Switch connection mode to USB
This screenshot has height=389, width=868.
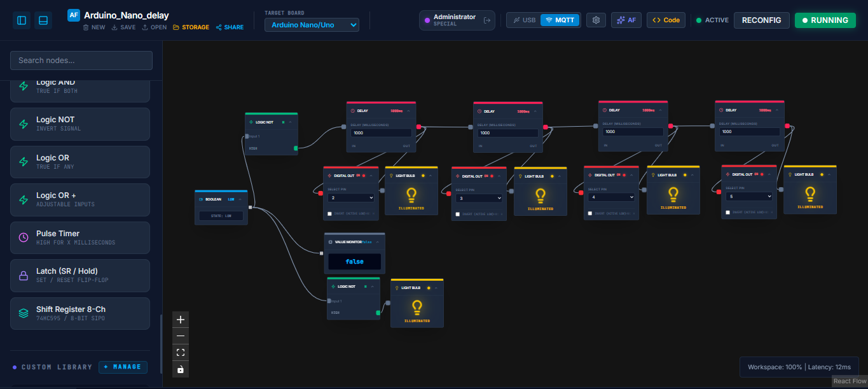[x=525, y=20]
